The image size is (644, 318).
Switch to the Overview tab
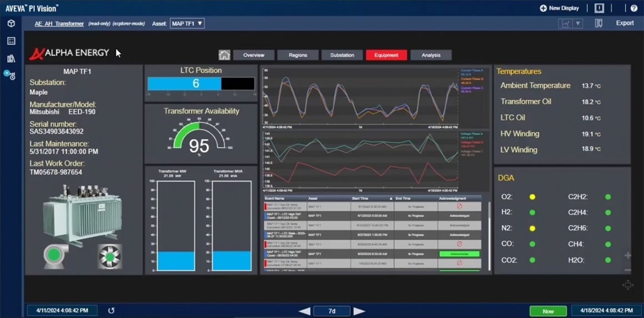[254, 55]
